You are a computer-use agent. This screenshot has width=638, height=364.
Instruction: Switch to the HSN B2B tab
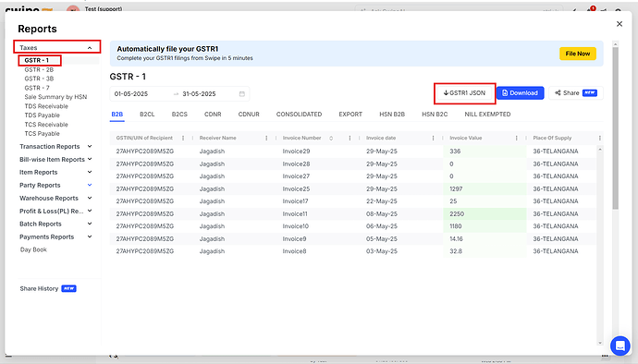point(392,115)
